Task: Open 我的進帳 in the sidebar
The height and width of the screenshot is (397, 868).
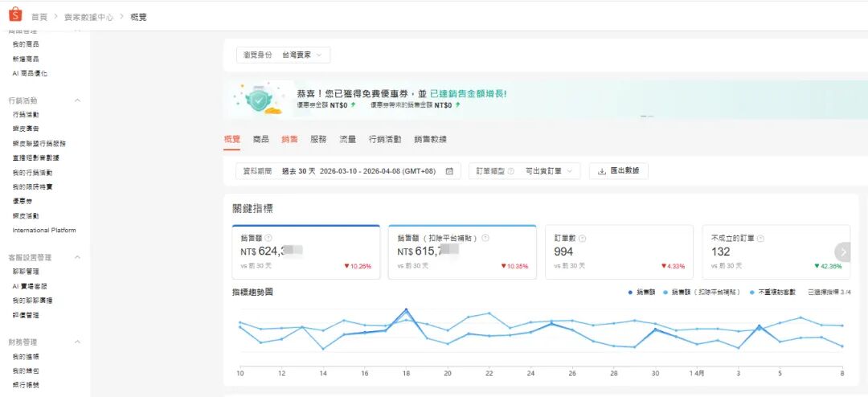Action: coord(26,357)
